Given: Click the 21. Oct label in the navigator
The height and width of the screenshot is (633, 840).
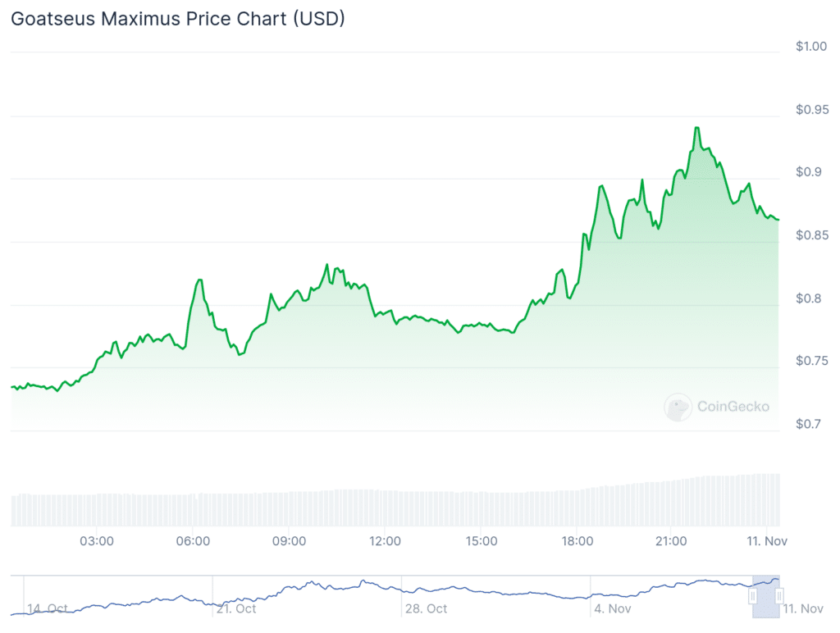Looking at the screenshot, I should (x=236, y=608).
